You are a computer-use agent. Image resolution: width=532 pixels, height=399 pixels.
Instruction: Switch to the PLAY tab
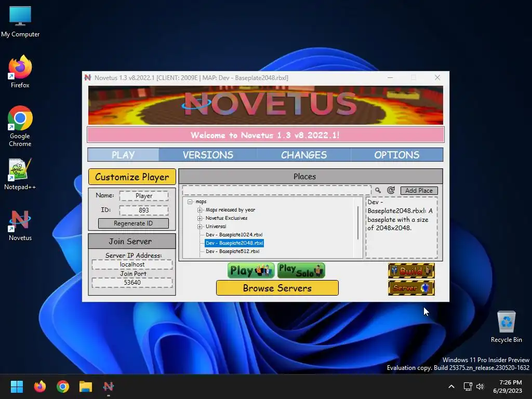[x=123, y=155]
